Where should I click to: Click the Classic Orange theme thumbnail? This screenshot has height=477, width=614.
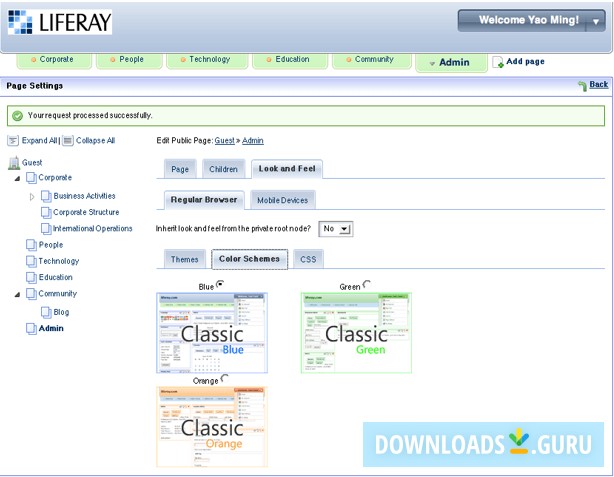click(x=212, y=427)
